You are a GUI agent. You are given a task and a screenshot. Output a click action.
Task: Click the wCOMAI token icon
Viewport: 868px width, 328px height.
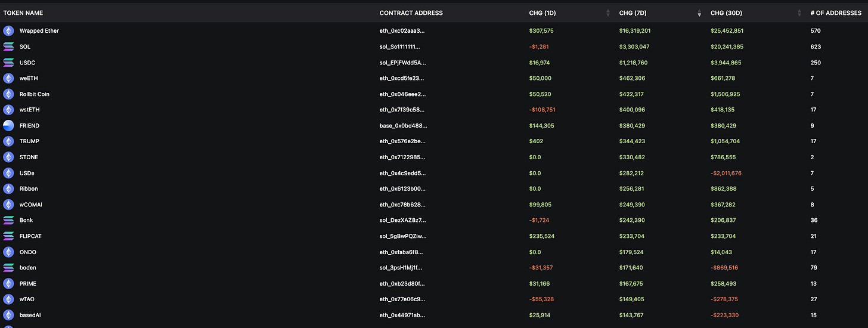(8, 205)
